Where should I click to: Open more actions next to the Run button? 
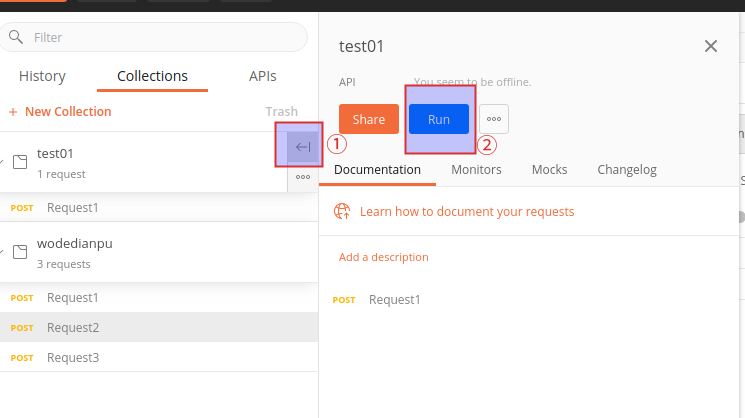494,119
